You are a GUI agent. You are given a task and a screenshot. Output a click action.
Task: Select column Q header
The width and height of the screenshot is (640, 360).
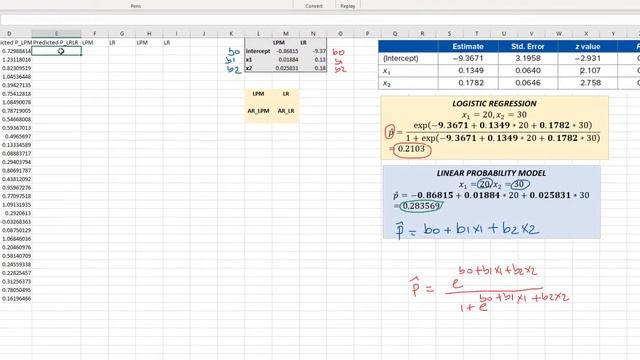[x=395, y=33]
